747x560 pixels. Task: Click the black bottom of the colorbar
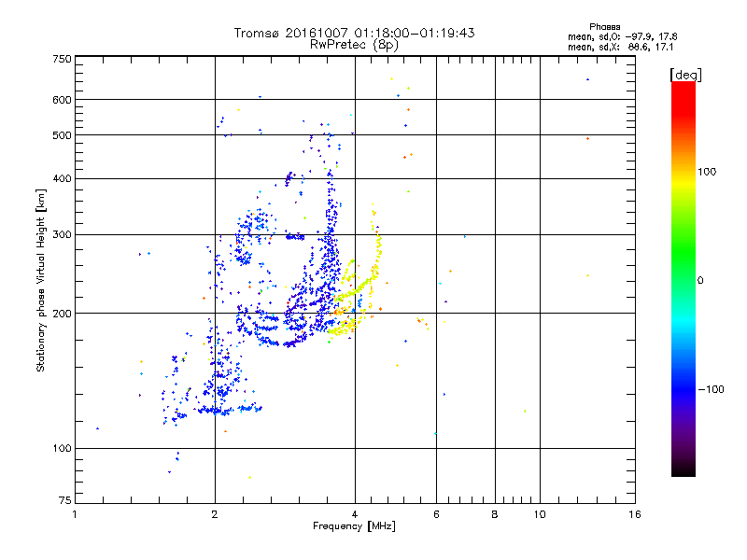click(684, 469)
